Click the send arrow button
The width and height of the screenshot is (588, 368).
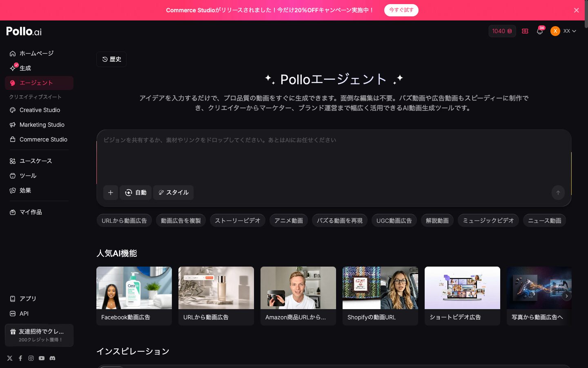[x=558, y=193]
